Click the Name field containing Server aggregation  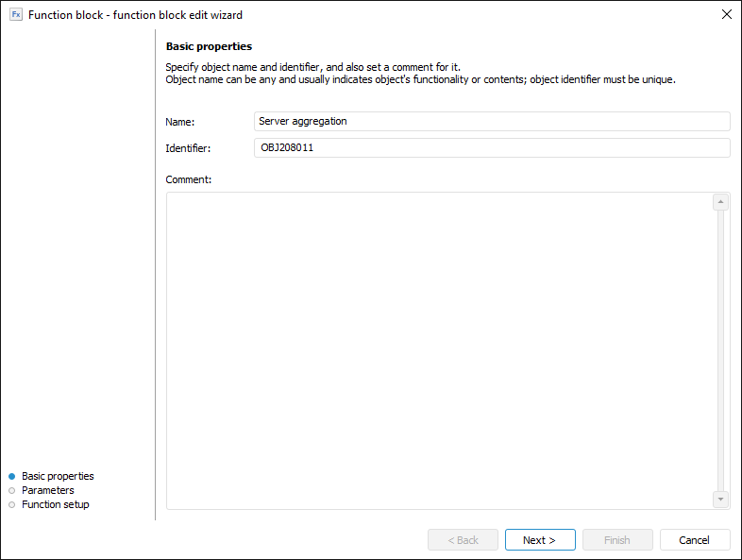coord(492,121)
